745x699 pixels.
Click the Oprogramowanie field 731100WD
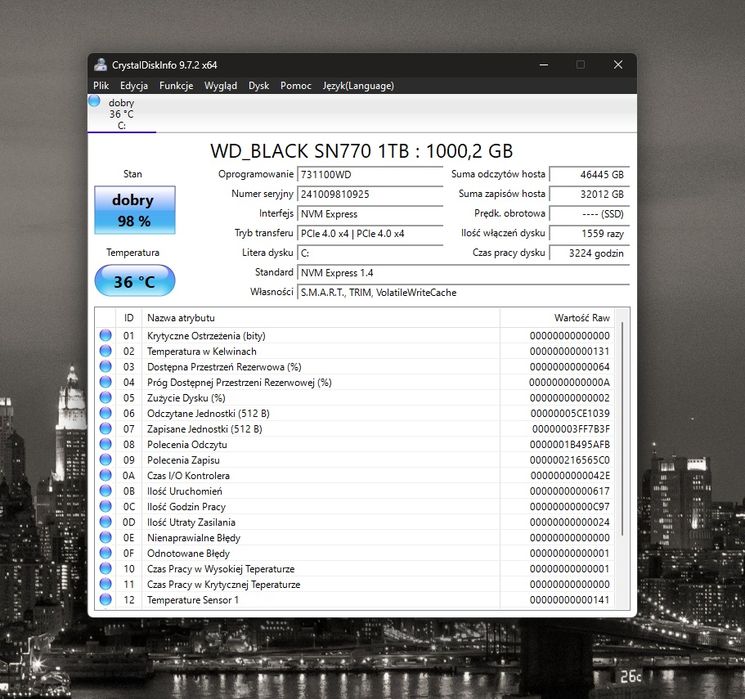point(370,174)
